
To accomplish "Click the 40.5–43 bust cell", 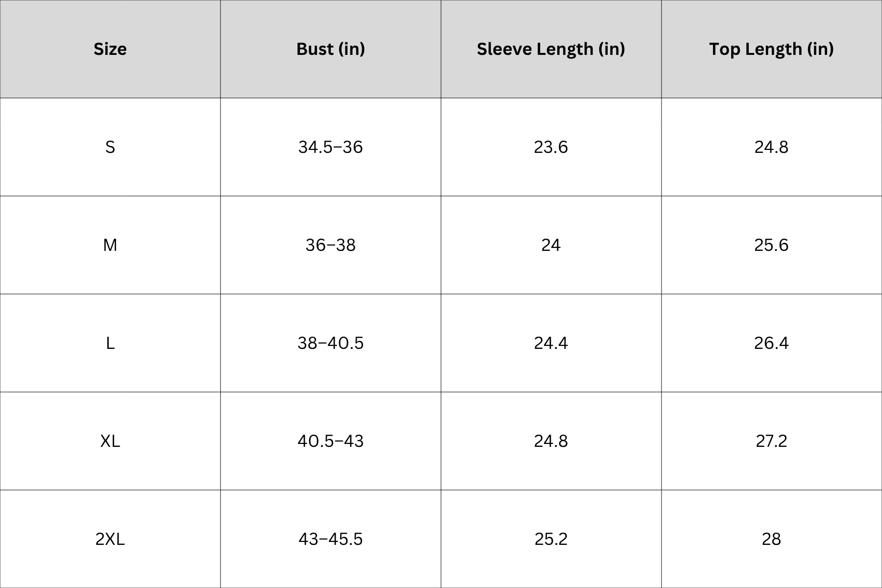I will (331, 441).
